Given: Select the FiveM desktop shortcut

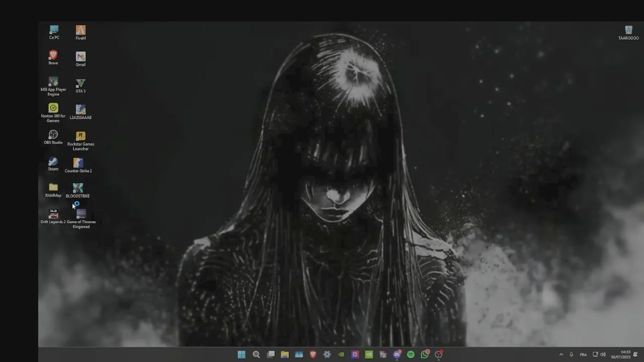Looking at the screenshot, I should [x=80, y=33].
